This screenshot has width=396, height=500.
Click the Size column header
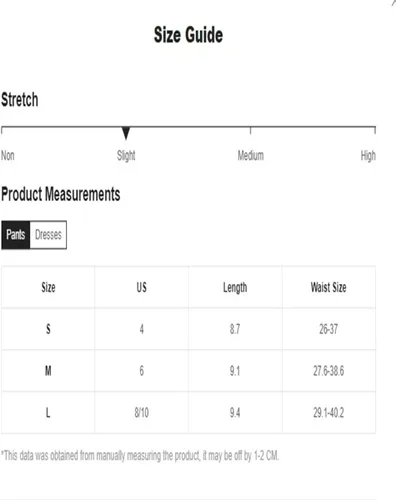(48, 287)
